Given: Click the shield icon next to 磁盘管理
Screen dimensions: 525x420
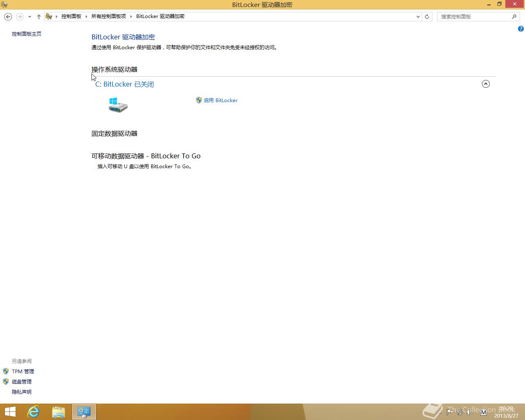Looking at the screenshot, I should pyautogui.click(x=6, y=381).
